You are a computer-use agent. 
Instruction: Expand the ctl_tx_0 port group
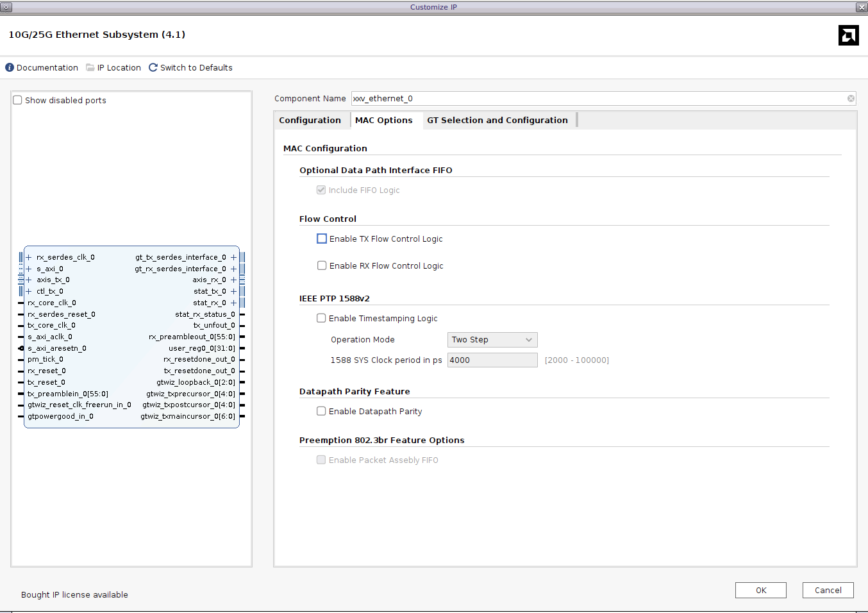pos(29,291)
